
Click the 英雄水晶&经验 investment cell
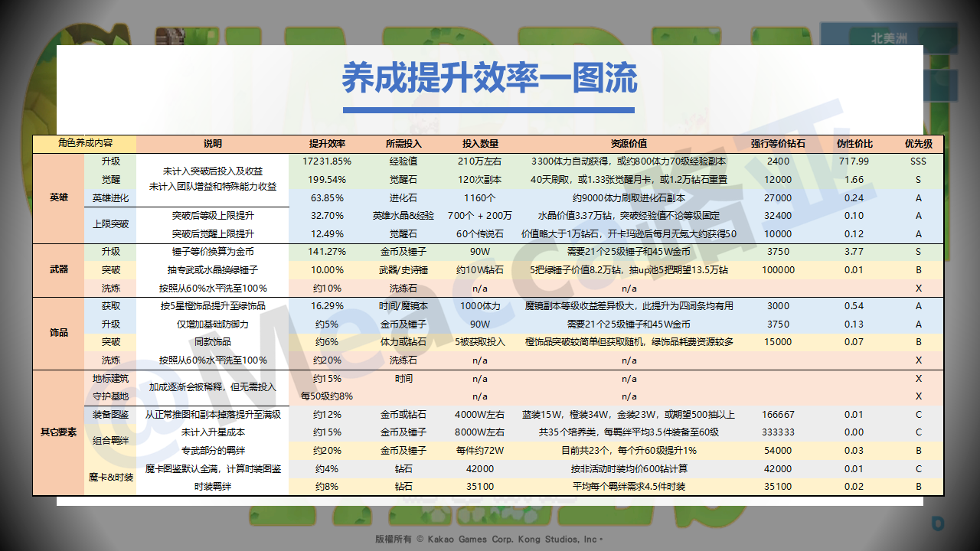click(x=403, y=216)
